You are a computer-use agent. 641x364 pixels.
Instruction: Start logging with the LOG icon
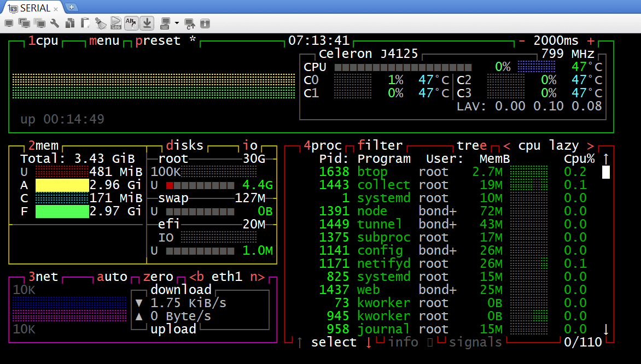(x=116, y=24)
